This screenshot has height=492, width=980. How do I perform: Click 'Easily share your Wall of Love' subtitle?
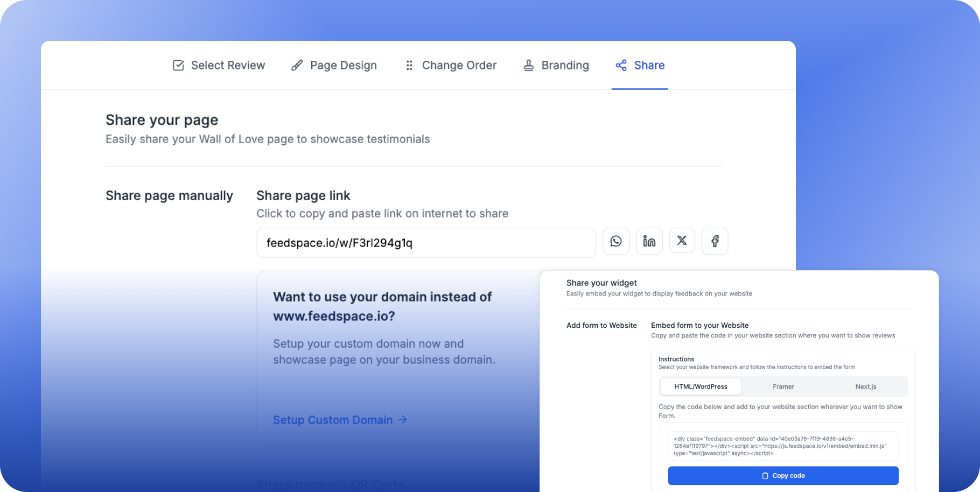pos(268,139)
